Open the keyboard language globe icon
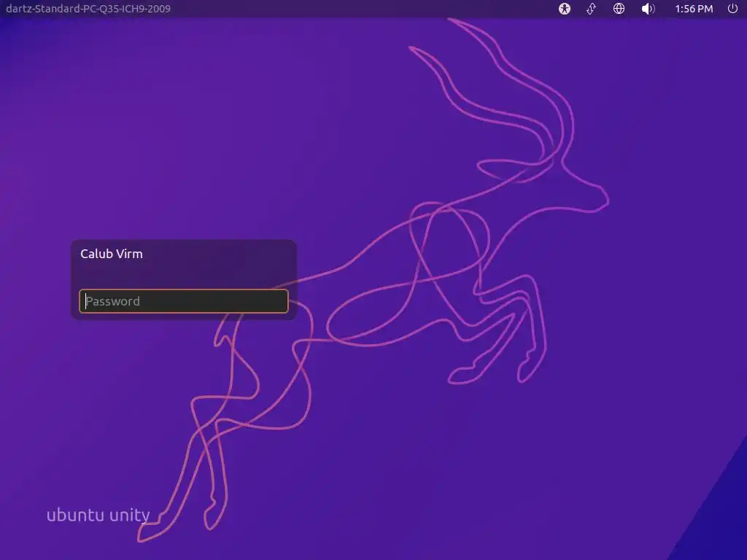 click(x=619, y=9)
